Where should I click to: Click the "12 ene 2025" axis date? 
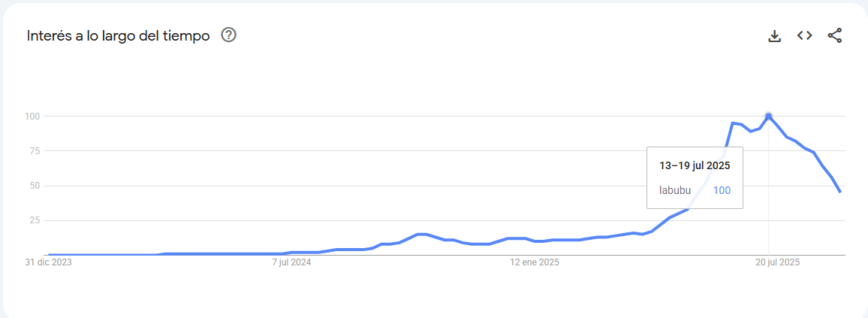pyautogui.click(x=535, y=262)
